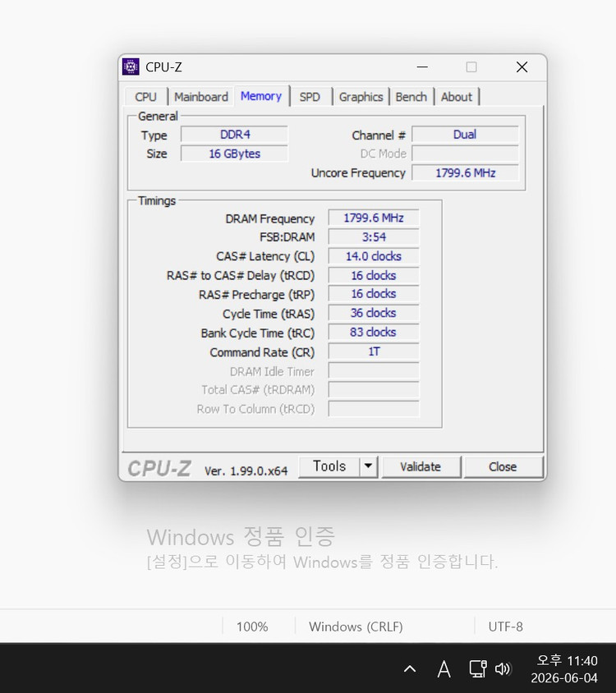Switch to the Mainboard tab
The width and height of the screenshot is (616, 693).
(201, 97)
